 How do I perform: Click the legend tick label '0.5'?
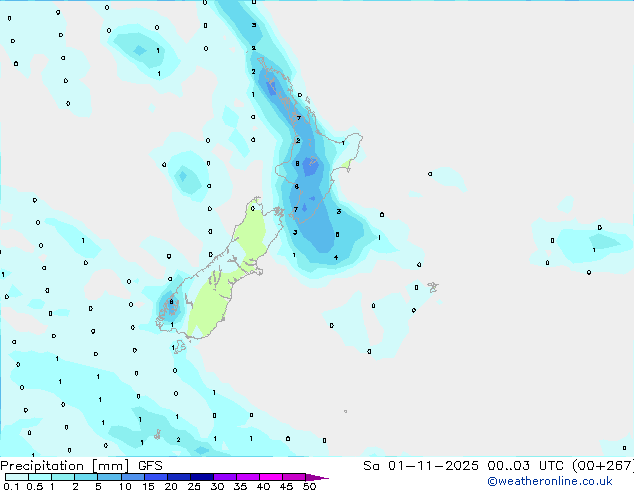click(35, 486)
